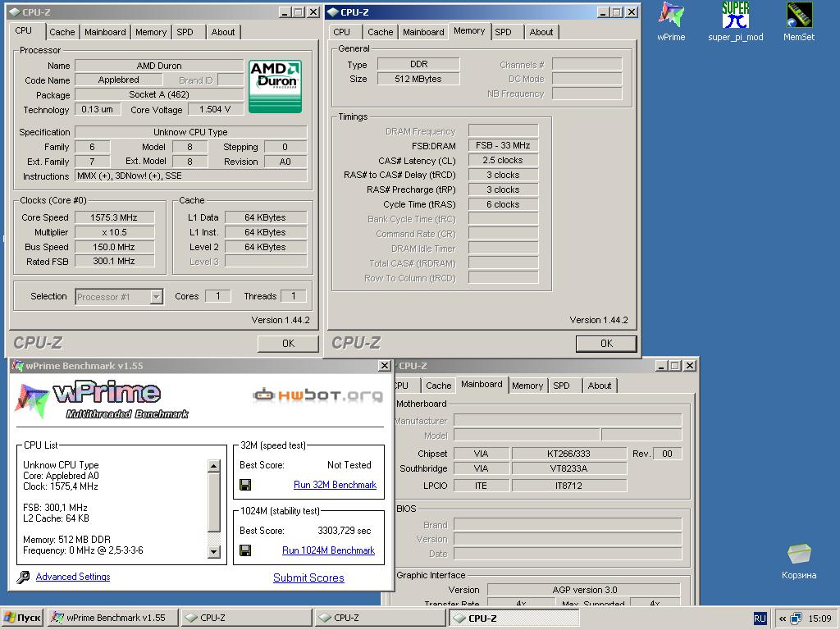840x630 pixels.
Task: Open About tab in Mainboard CPU-Z window
Action: click(x=599, y=386)
